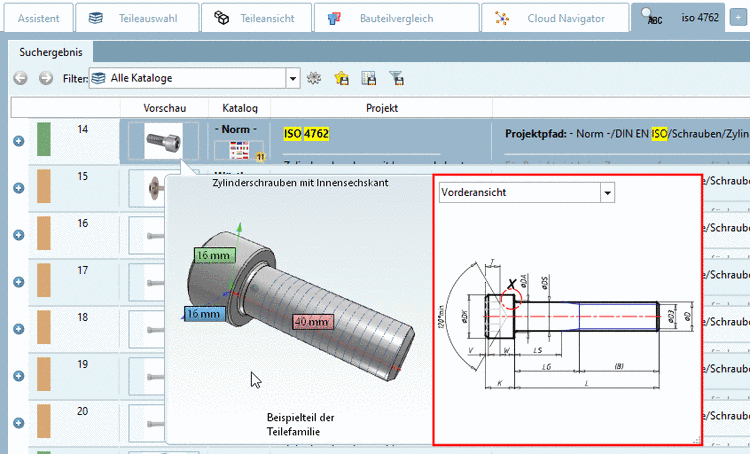Open the Alle Kataloge filter dropdown
Viewport: 750px width, 454px height.
click(x=293, y=78)
